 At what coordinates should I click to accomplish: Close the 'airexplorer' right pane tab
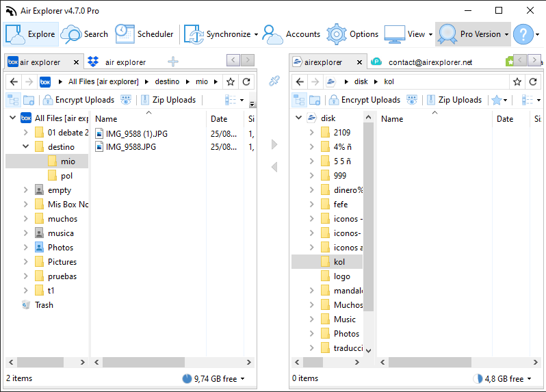pos(359,62)
